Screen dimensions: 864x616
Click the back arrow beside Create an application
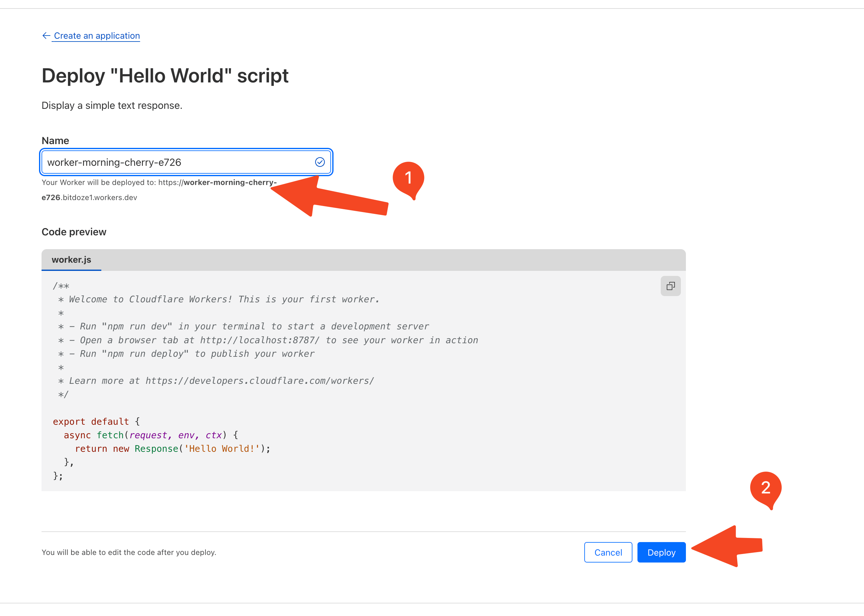[x=46, y=35]
